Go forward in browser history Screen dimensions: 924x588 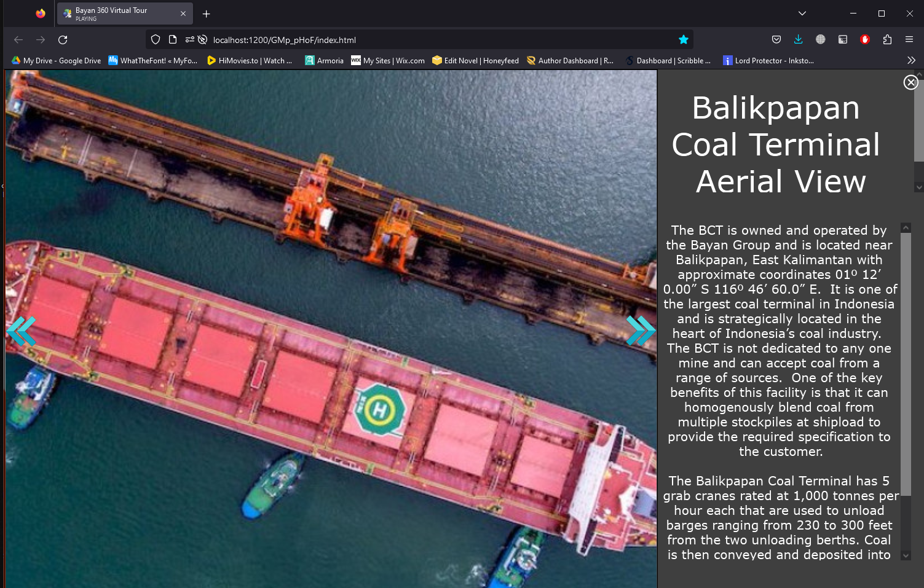tap(41, 40)
